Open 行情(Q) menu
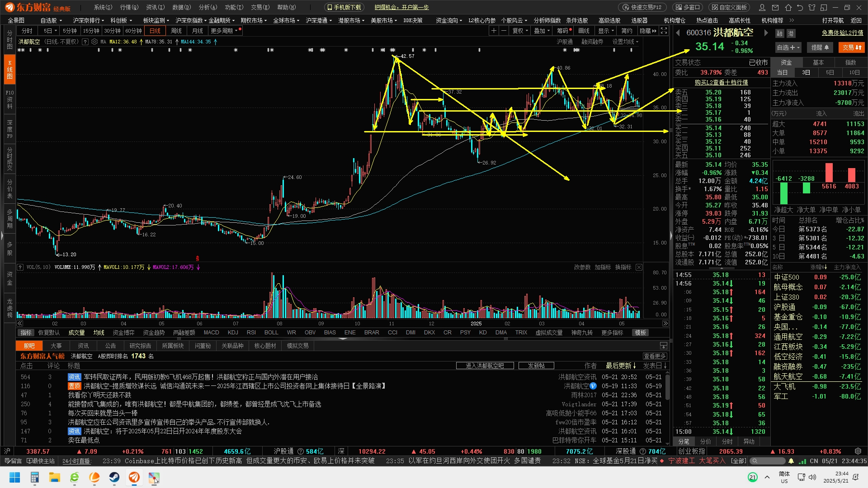This screenshot has height=488, width=868. (129, 7)
